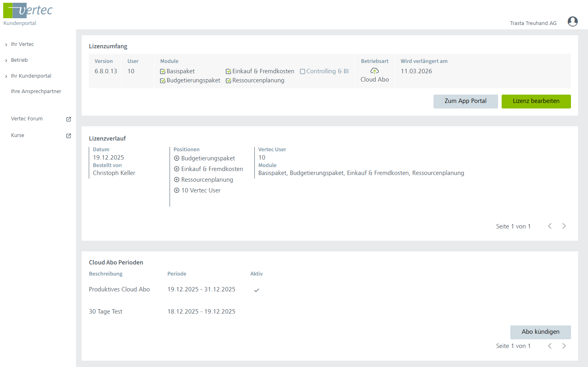Expand the Betrieb sidebar section
Screen dimensions: 588x367
coord(19,60)
